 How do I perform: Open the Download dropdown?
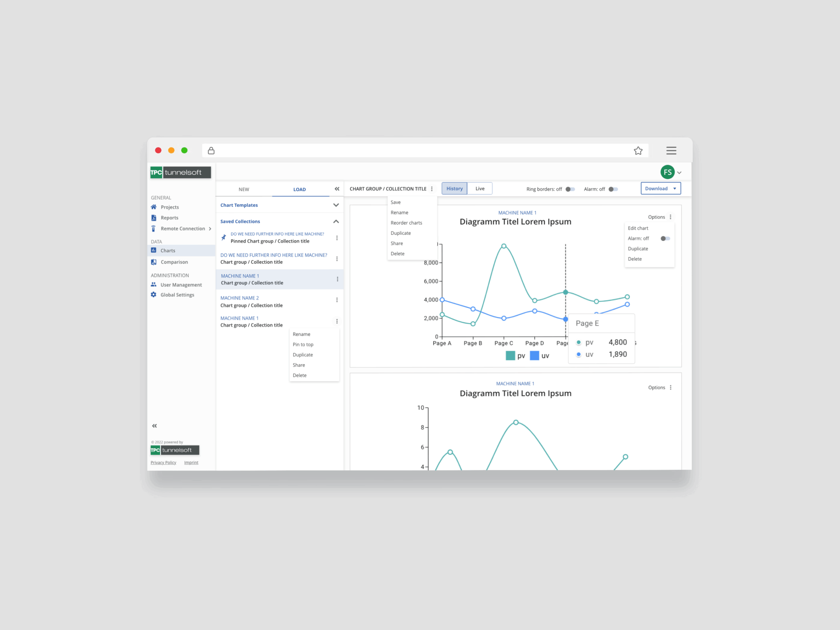(661, 189)
